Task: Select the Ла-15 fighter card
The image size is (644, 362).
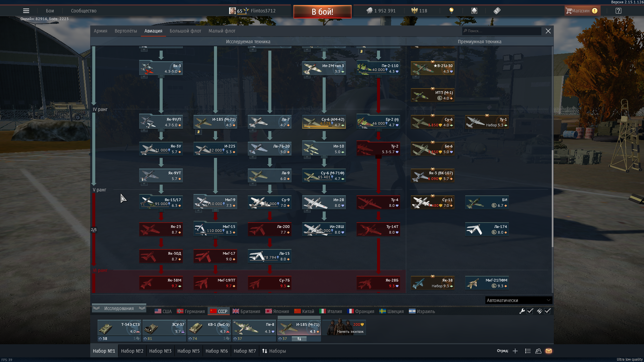Action: tap(270, 256)
